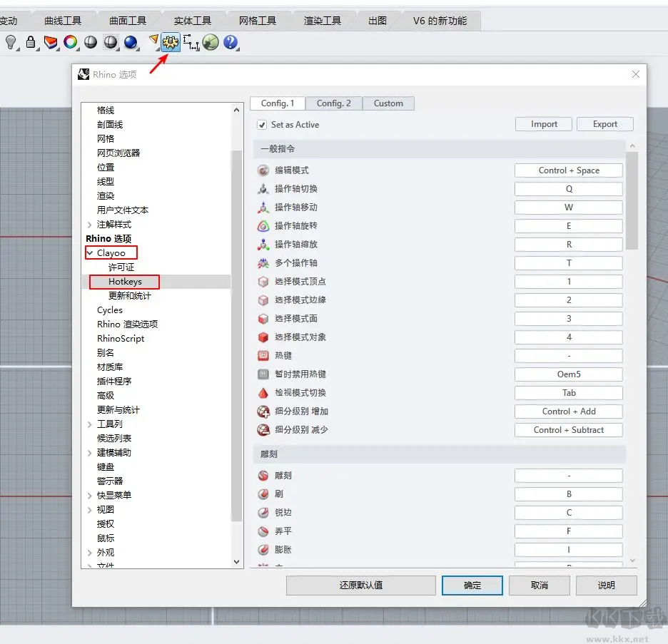Image resolution: width=668 pixels, height=644 pixels.
Task: Click the Control + Space hotkey field for 编辑模式
Action: pyautogui.click(x=568, y=170)
